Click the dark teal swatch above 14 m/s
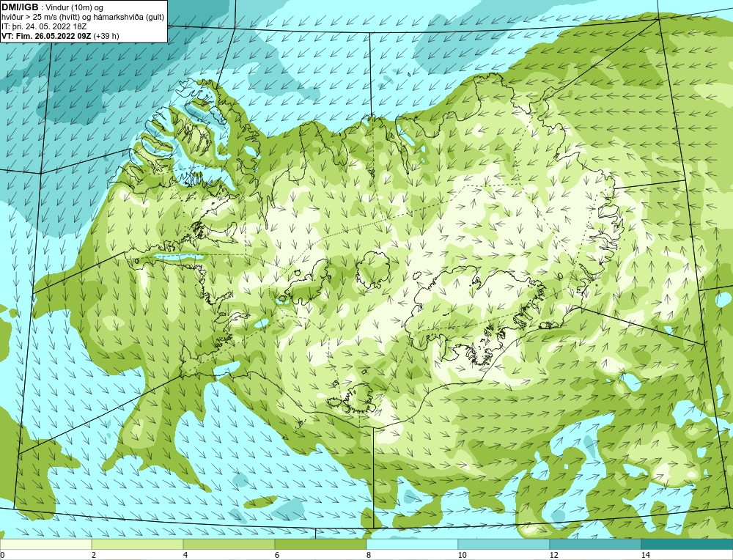Image resolution: width=733 pixels, height=560 pixels. [688, 545]
